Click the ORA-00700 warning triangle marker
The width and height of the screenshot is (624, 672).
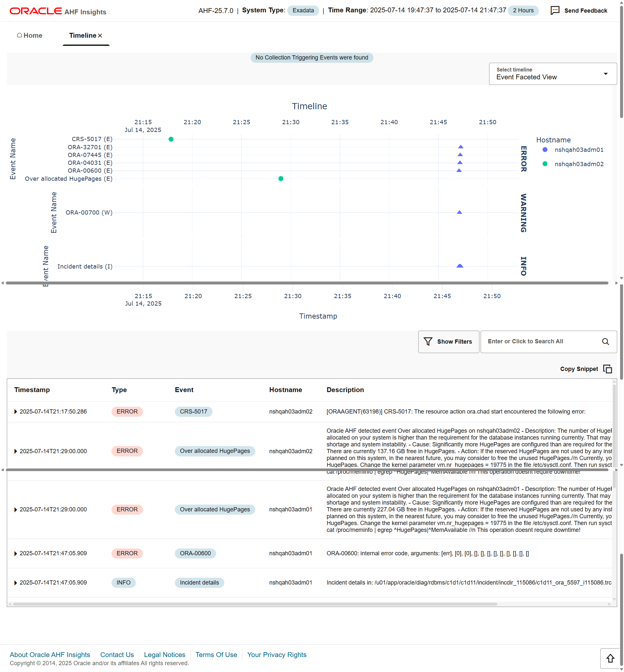coord(459,212)
